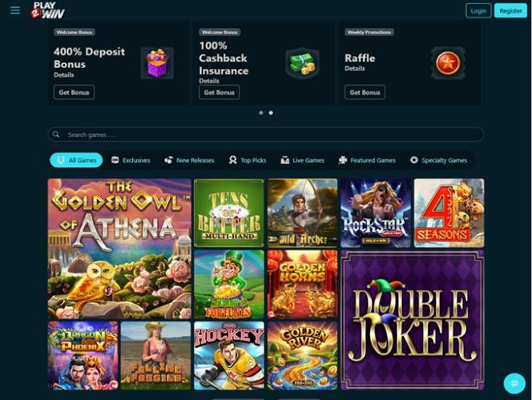Switch to the Live Games tab
The image size is (532, 400).
coord(302,160)
